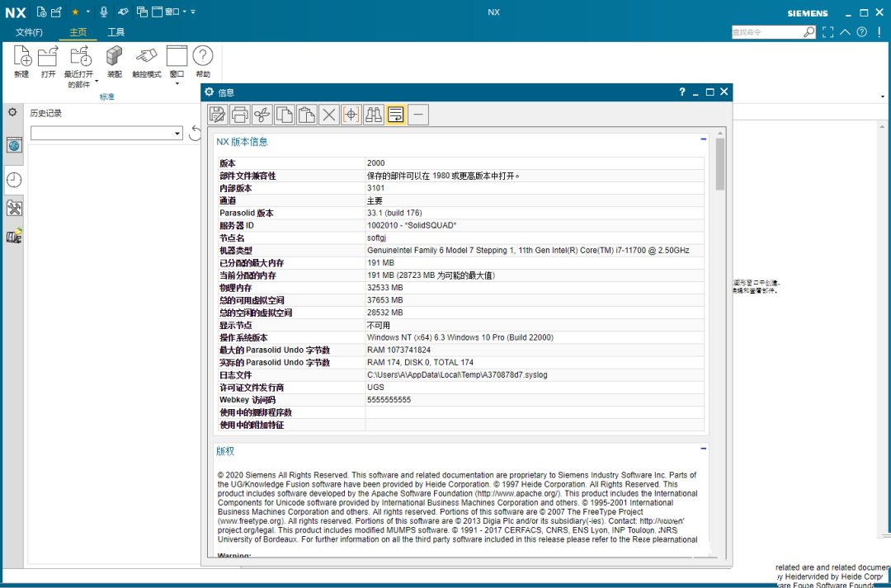This screenshot has width=891, height=588.
Task: Click into the 查找命令 search field
Action: coord(767,32)
